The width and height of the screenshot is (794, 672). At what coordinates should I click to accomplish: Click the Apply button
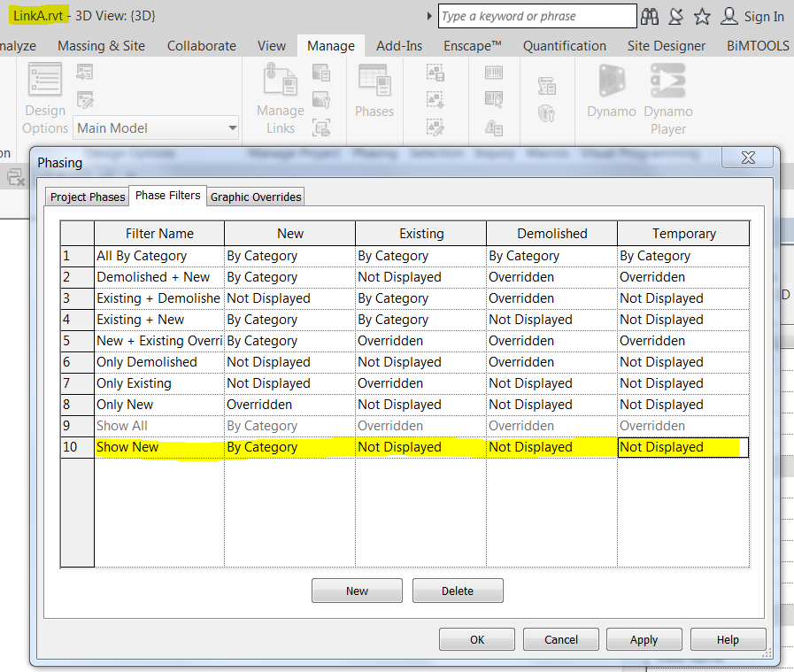pos(644,639)
